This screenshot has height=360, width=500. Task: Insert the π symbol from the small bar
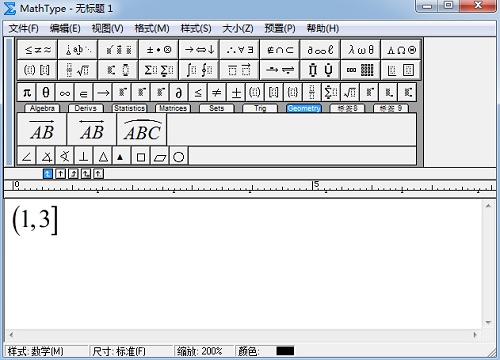[x=27, y=92]
